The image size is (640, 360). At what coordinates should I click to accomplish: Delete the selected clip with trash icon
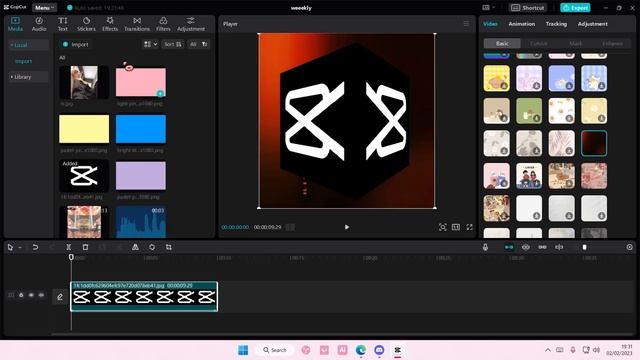85,247
